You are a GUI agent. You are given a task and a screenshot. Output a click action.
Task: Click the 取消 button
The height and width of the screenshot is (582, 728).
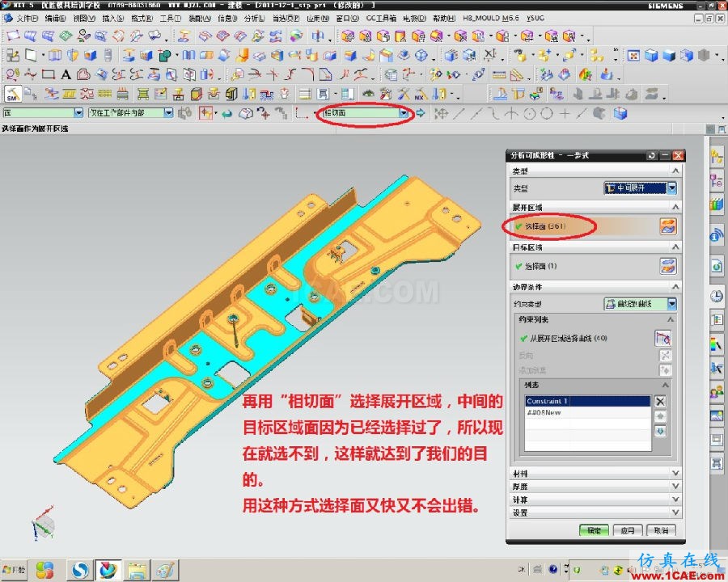(x=661, y=530)
